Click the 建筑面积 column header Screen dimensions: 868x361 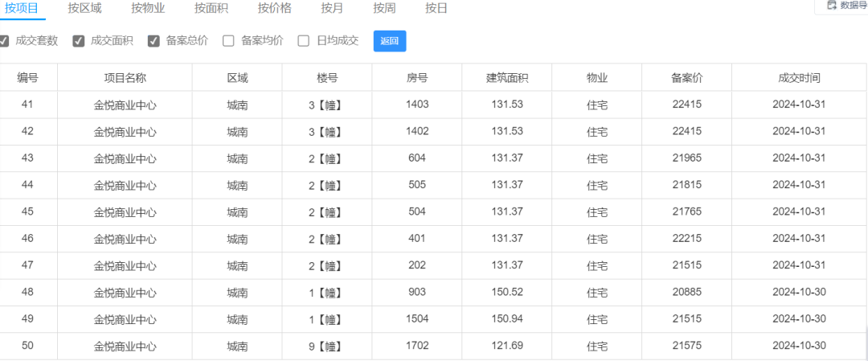click(x=507, y=78)
